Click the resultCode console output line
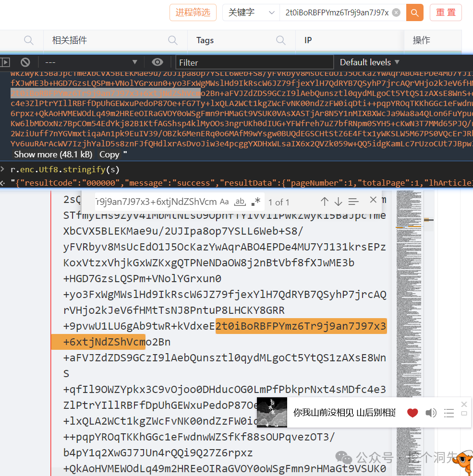 [242, 183]
